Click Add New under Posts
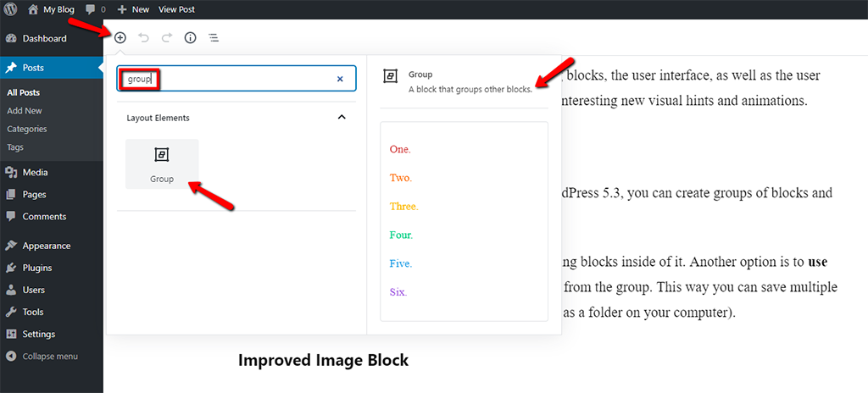Screen dimensions: 868x393 coord(25,111)
